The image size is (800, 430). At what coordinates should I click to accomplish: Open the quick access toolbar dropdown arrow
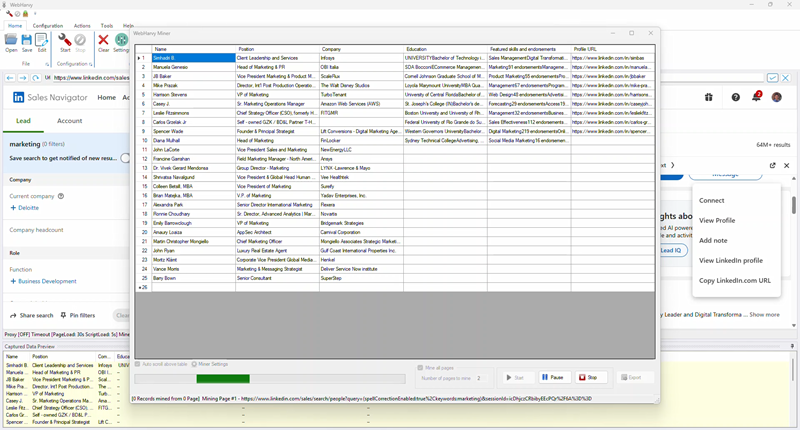coord(35,14)
